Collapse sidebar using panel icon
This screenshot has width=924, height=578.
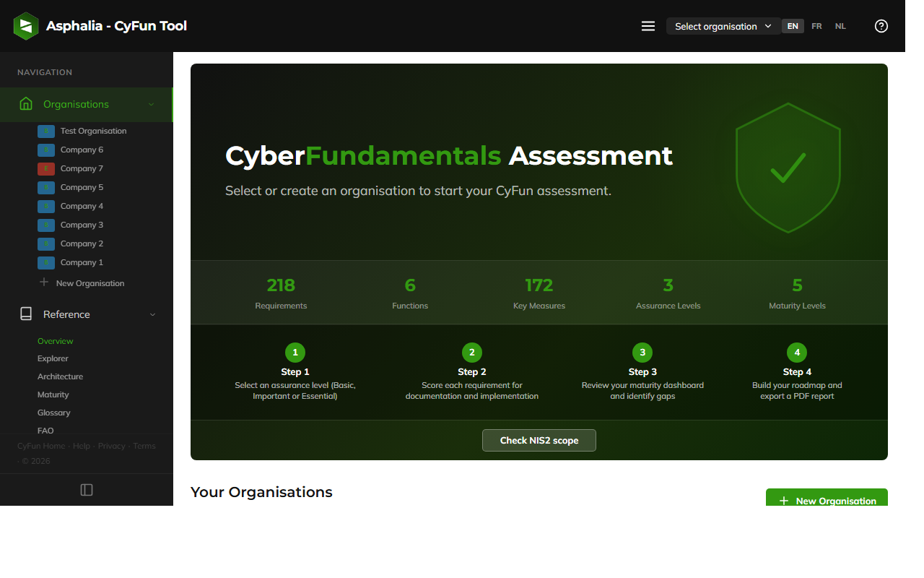pyautogui.click(x=87, y=490)
